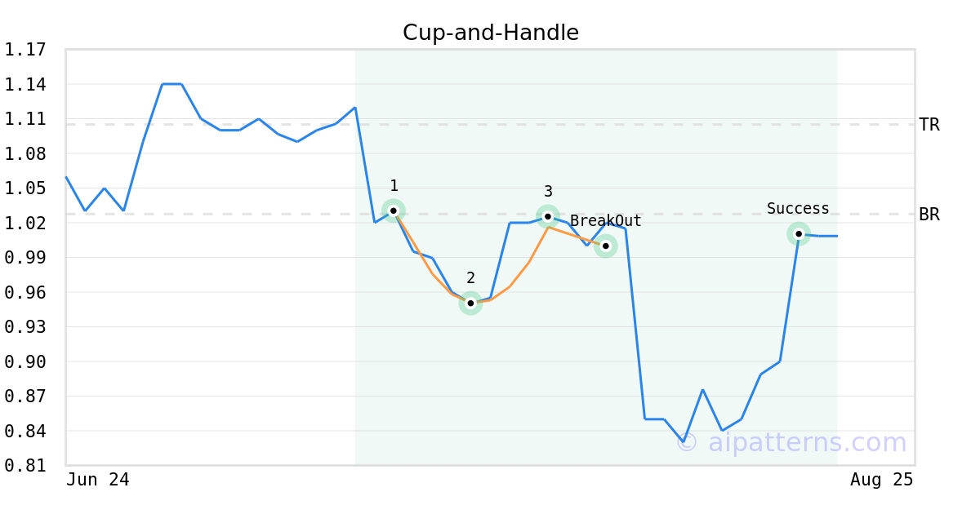Click the 1.17 y-axis label
The image size is (980, 514).
point(24,50)
